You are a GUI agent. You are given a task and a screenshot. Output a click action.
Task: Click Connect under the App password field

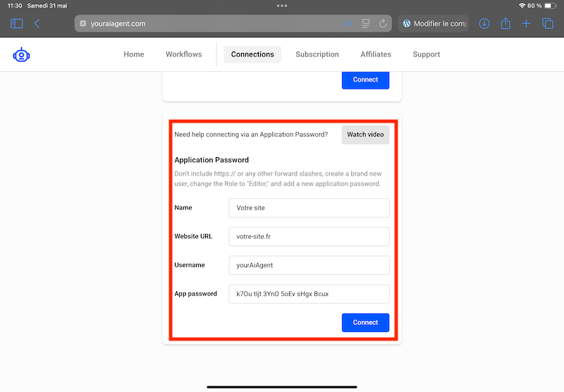[365, 323]
